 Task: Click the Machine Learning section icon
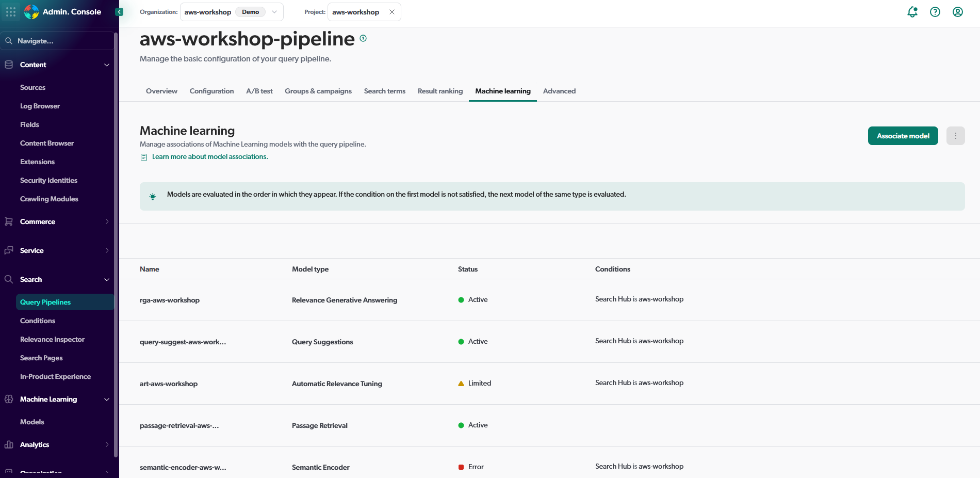(8, 399)
